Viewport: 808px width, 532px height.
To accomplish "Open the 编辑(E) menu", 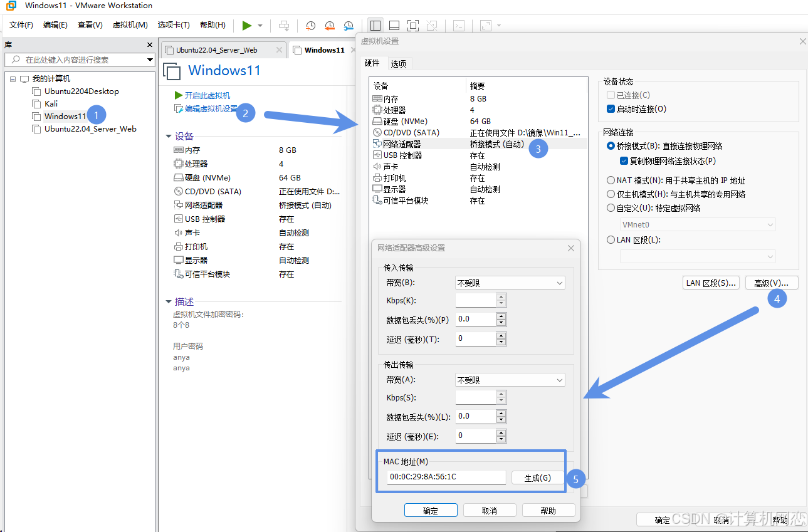I will 55,25.
